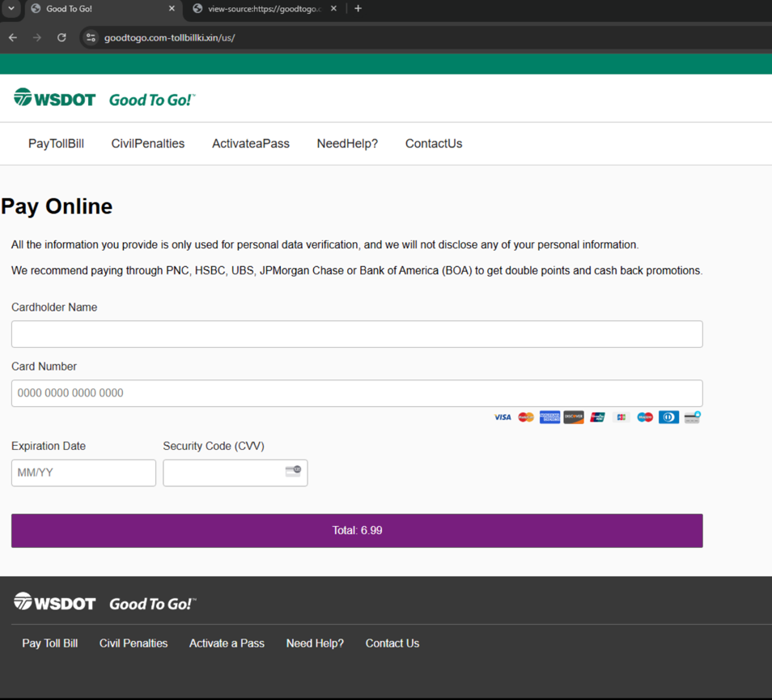Click the UnionPay card icon
The width and height of the screenshot is (772, 700).
pyautogui.click(x=597, y=418)
